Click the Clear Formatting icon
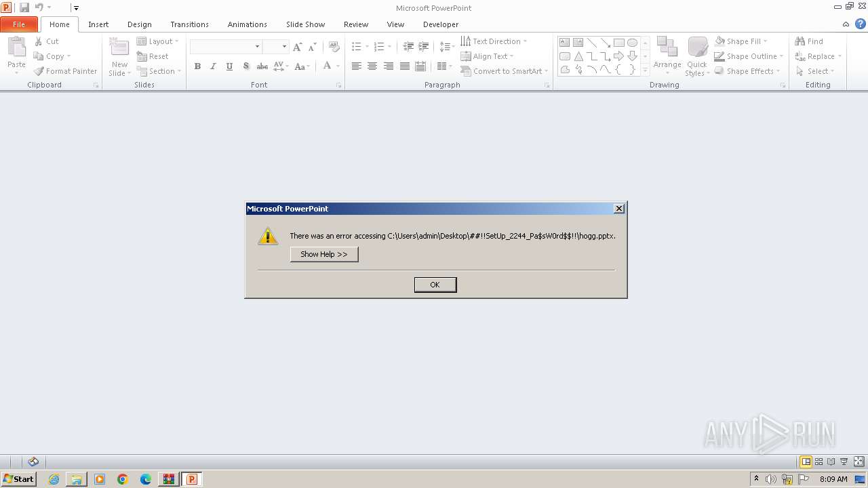 334,47
